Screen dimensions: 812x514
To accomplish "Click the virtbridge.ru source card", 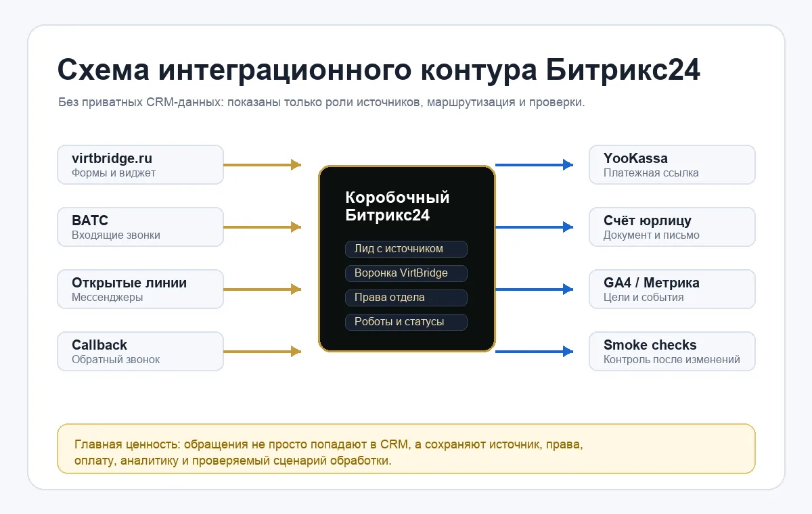I will [140, 164].
